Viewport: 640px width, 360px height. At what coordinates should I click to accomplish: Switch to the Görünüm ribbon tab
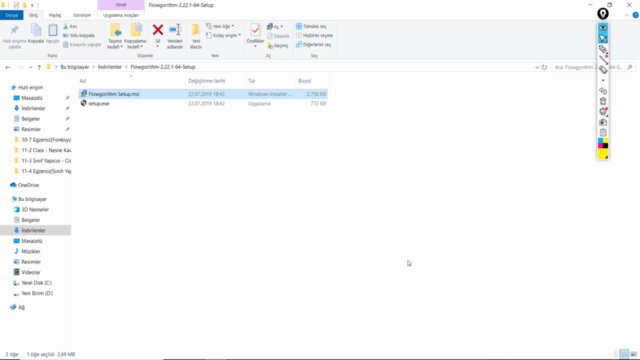(x=82, y=15)
